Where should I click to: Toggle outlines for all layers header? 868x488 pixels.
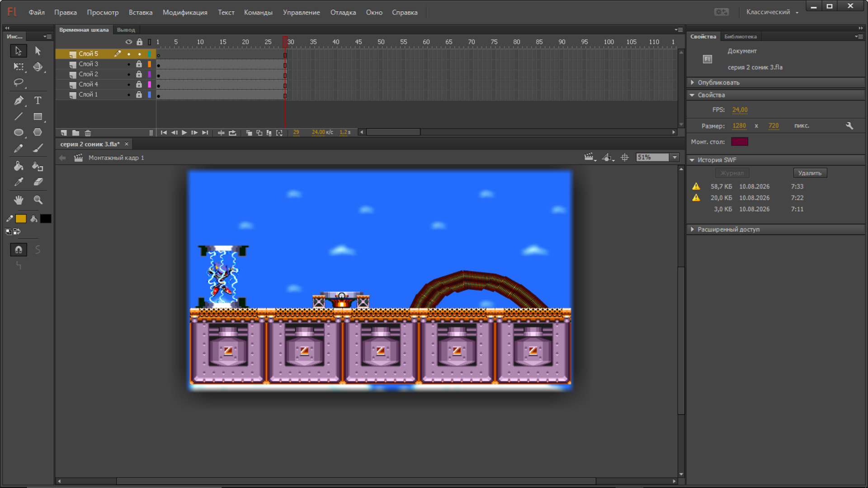150,42
